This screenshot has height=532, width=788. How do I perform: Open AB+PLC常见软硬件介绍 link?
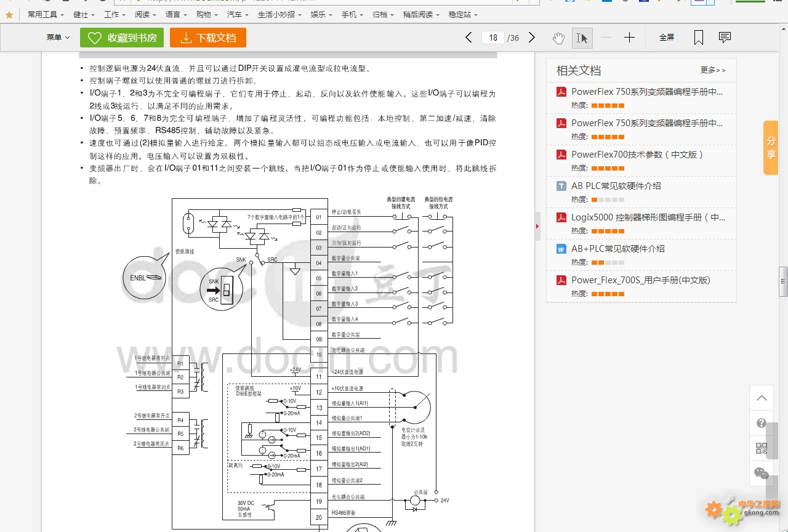(618, 249)
